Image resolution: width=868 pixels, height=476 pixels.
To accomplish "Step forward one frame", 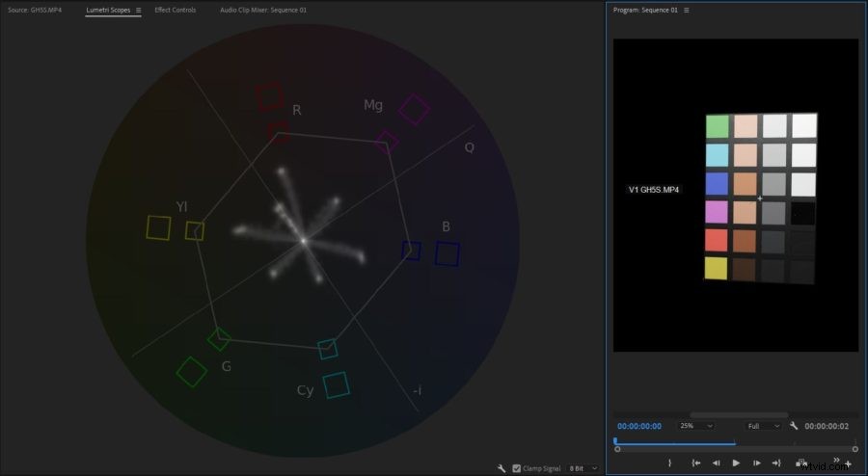I will click(756, 463).
